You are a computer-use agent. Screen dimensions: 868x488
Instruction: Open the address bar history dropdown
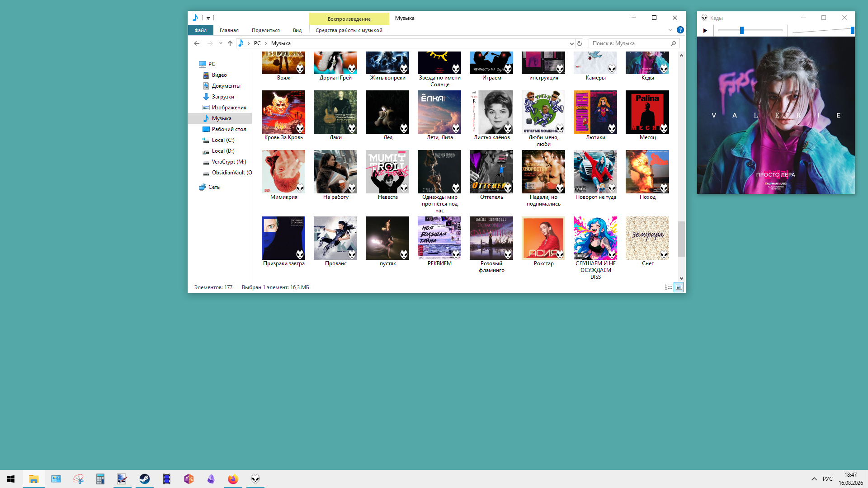pyautogui.click(x=571, y=43)
